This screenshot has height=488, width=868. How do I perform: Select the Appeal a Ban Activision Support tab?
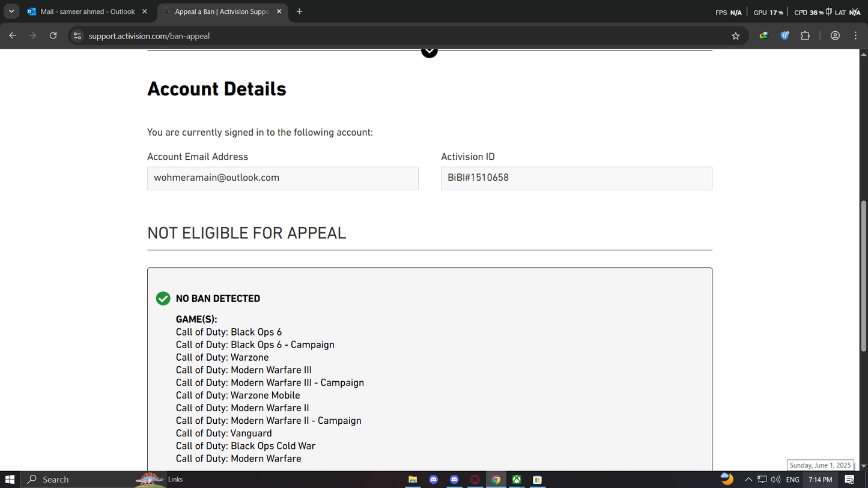coord(222,11)
